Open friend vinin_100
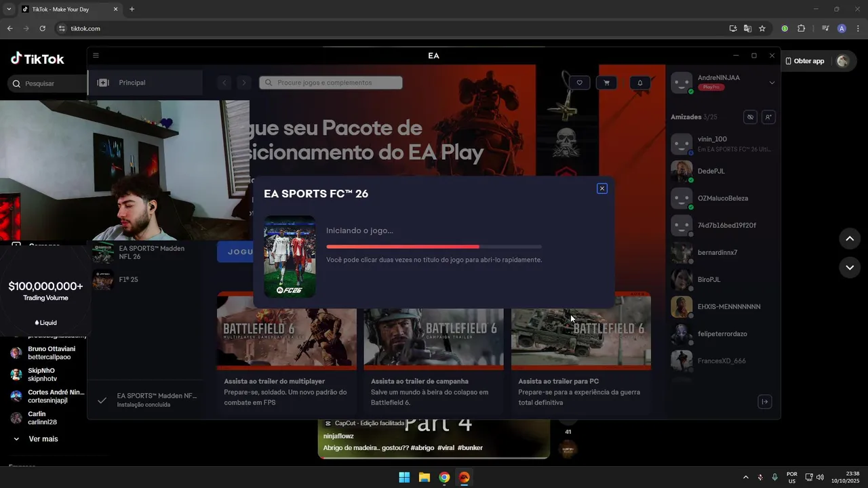 [x=723, y=144]
